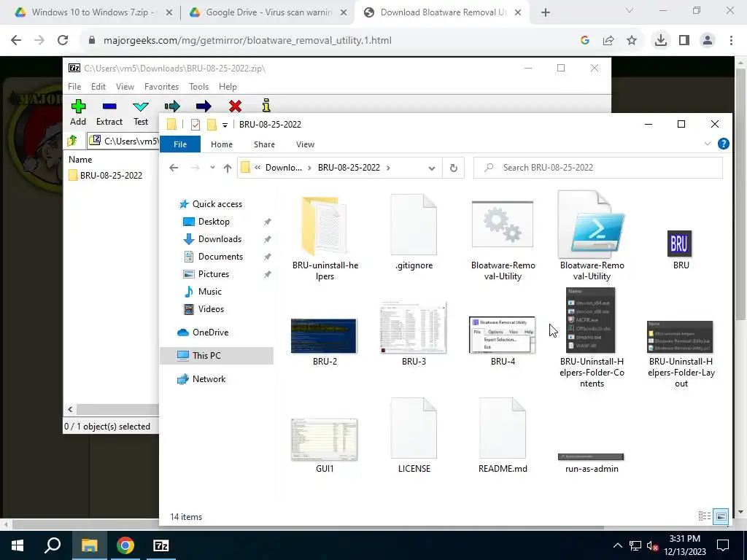Click the up-folder icon in 7-Zip

[x=72, y=141]
